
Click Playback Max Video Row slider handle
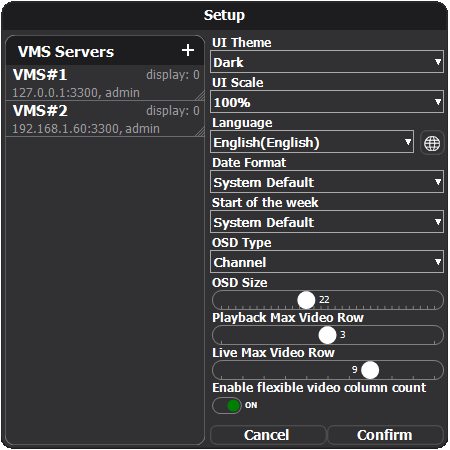327,335
